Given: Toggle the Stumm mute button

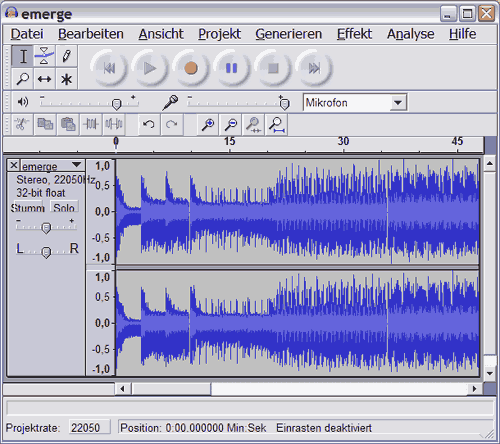Looking at the screenshot, I should pos(27,208).
